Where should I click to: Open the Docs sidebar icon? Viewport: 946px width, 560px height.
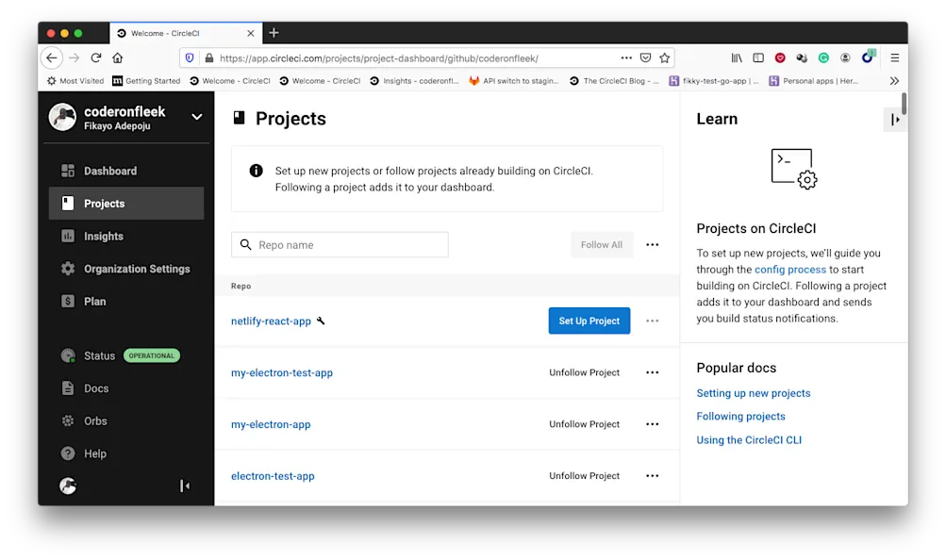pyautogui.click(x=68, y=387)
